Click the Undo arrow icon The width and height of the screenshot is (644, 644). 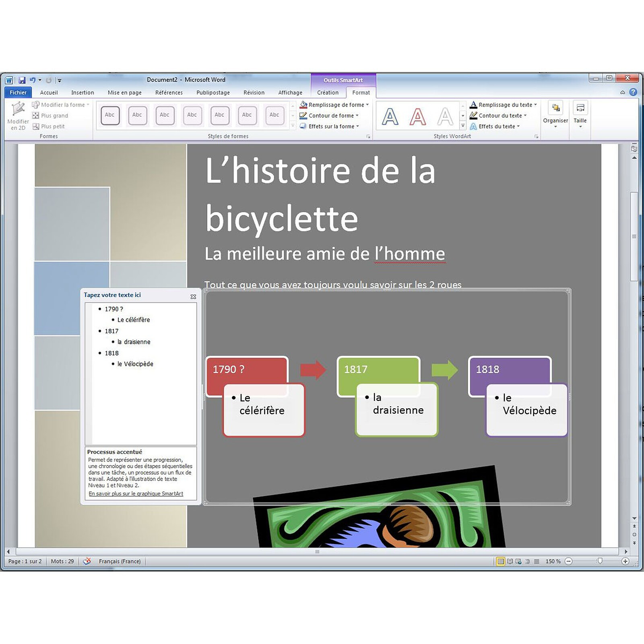(33, 80)
